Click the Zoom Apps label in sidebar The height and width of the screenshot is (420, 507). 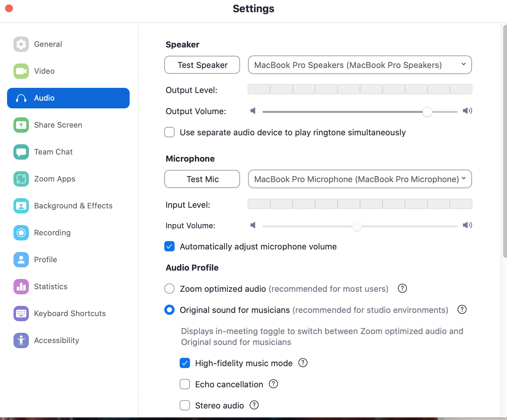(55, 179)
